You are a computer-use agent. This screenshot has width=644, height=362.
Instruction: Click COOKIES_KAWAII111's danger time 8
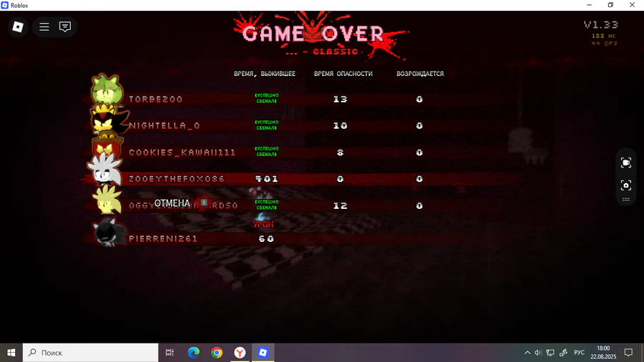click(340, 152)
